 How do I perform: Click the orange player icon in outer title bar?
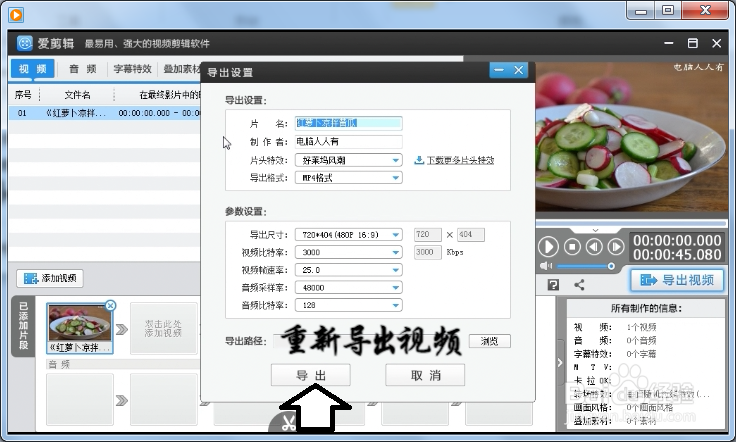click(15, 15)
